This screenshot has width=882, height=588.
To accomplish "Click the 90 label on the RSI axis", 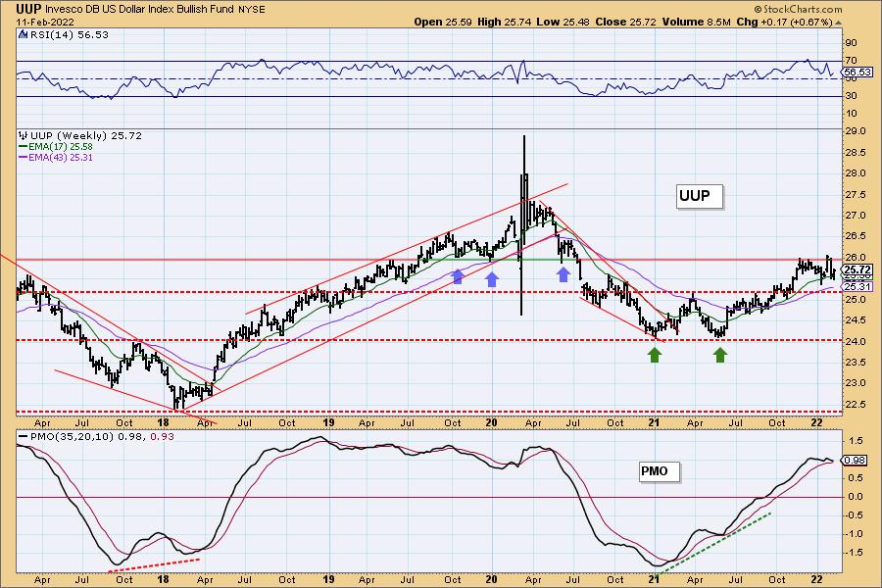I will pyautogui.click(x=851, y=43).
